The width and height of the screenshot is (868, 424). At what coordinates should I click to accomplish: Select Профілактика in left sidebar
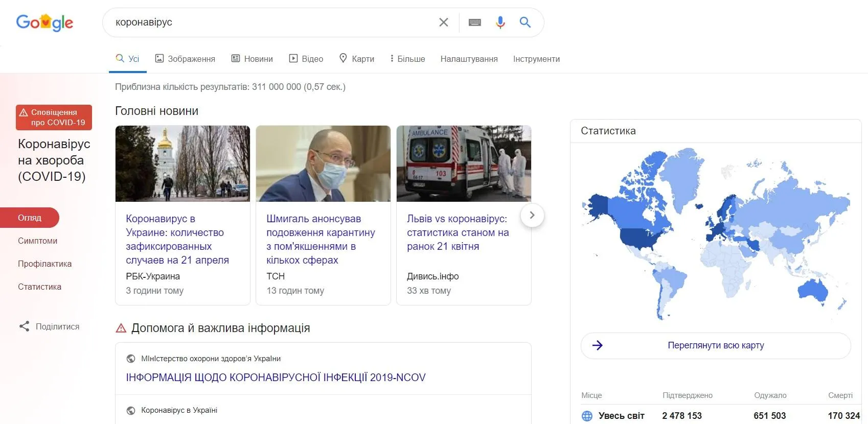click(44, 264)
